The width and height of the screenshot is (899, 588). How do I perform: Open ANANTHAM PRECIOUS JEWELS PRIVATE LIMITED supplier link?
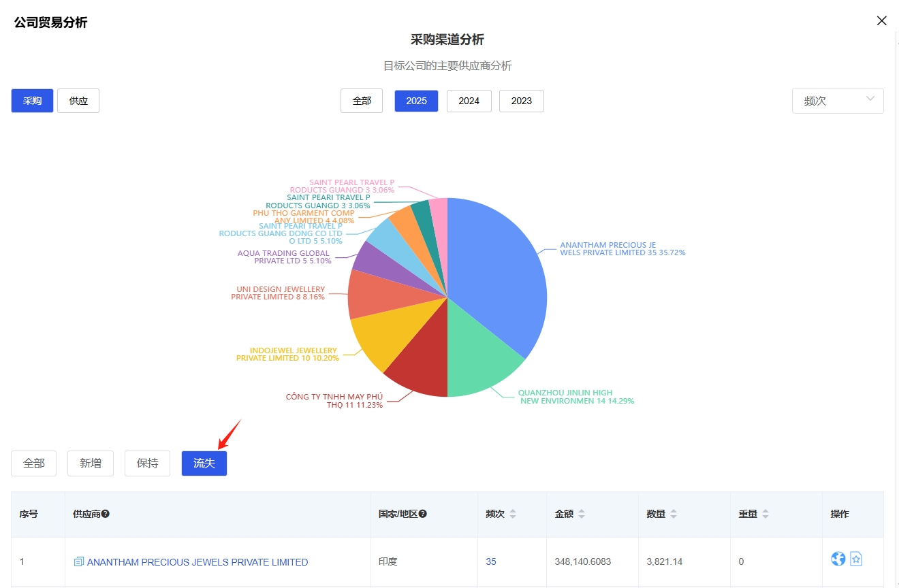(x=198, y=562)
